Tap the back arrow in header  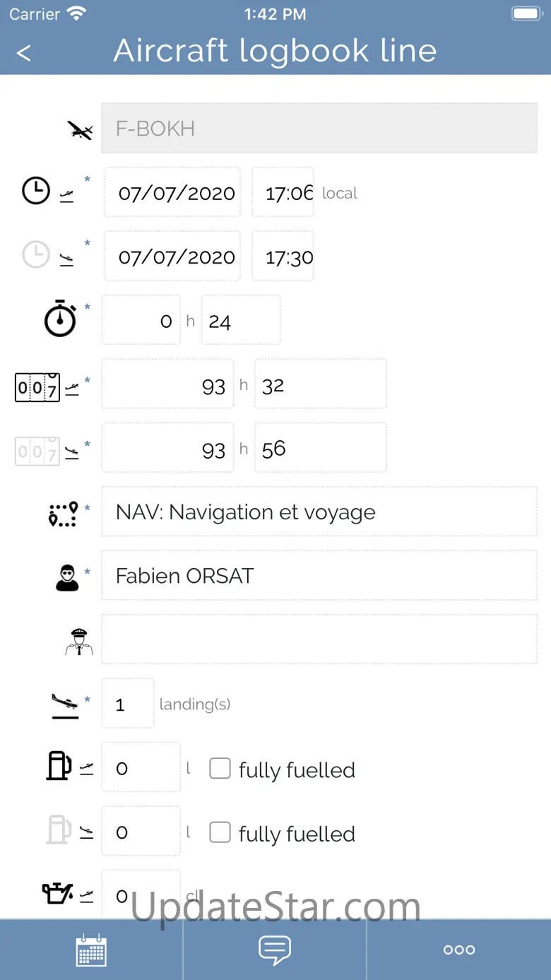(x=24, y=53)
